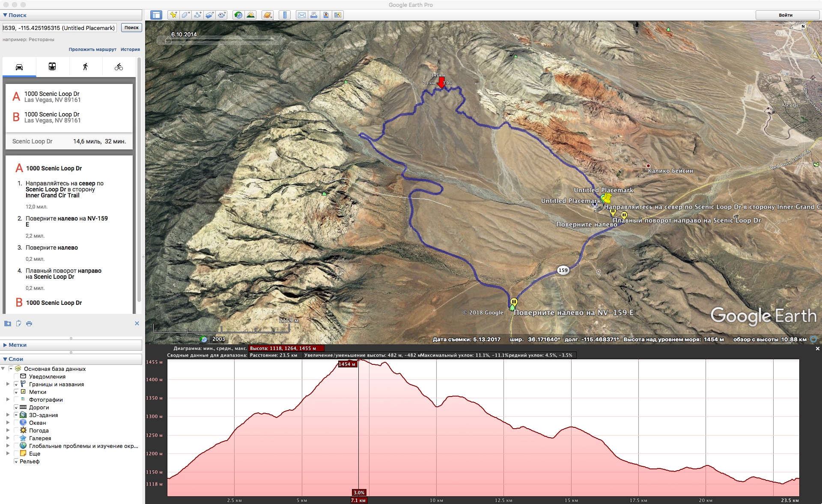Image resolution: width=822 pixels, height=504 pixels.
Task: Enable the Океан layer checkbox
Action: [16, 423]
